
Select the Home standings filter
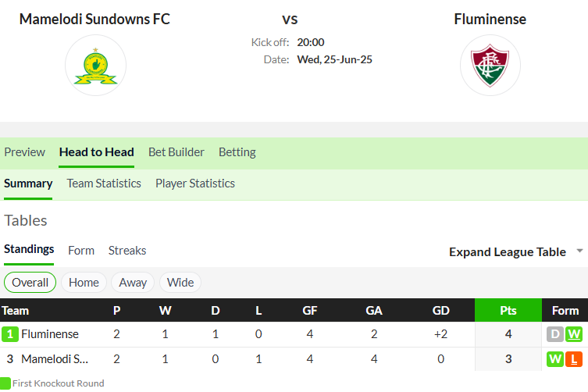pos(84,283)
